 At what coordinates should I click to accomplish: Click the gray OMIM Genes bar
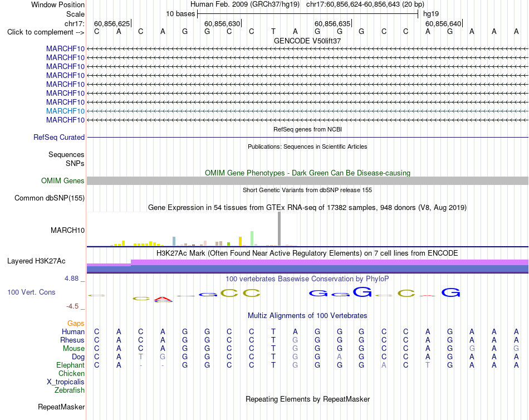(x=308, y=180)
